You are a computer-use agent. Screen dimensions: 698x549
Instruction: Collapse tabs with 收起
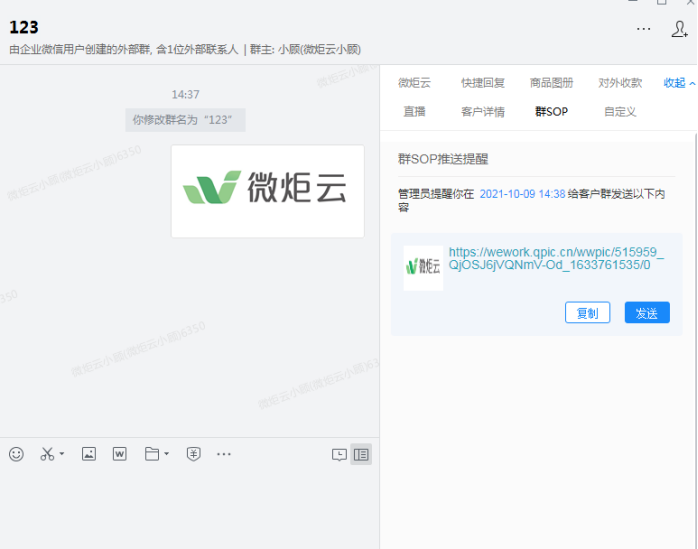pos(679,83)
